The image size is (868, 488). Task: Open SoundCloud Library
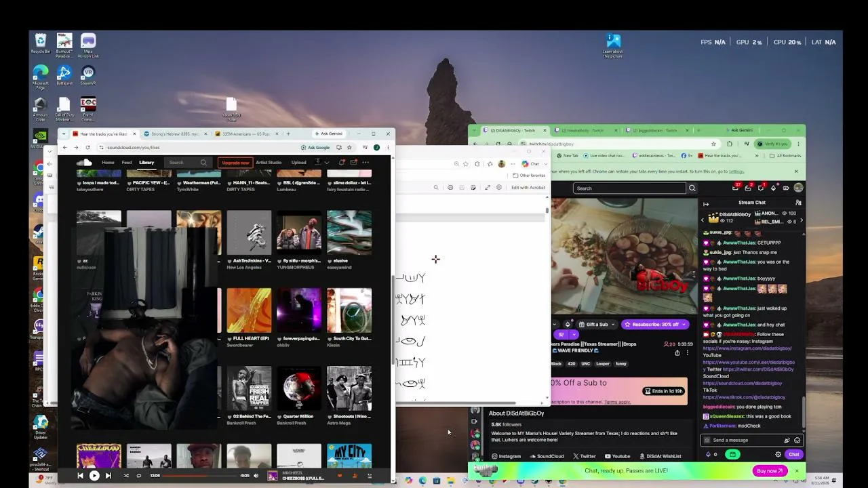(146, 163)
